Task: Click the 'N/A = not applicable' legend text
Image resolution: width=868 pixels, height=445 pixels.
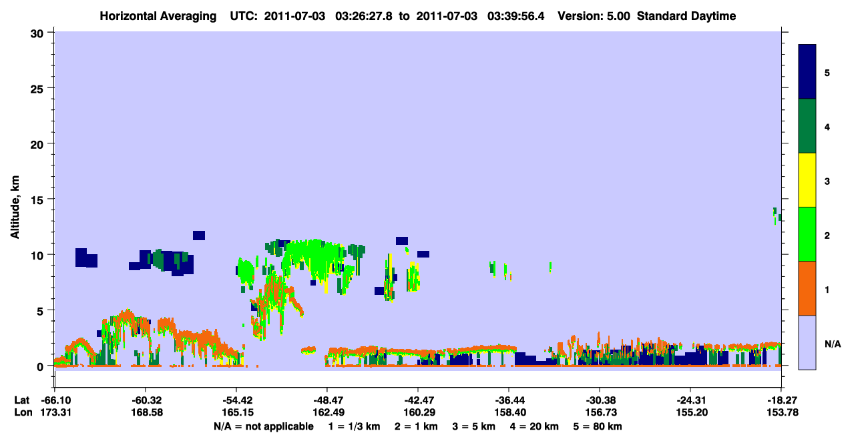Action: tap(263, 426)
